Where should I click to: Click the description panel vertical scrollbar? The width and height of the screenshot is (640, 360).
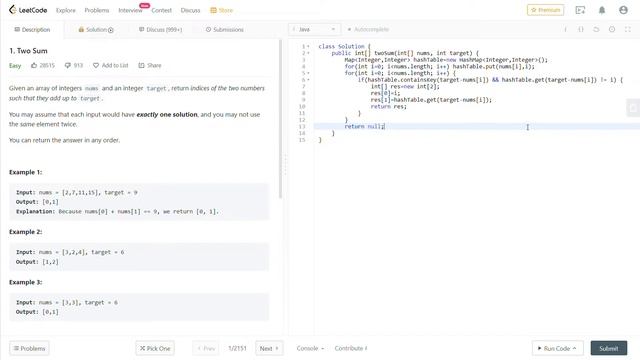pyautogui.click(x=280, y=119)
